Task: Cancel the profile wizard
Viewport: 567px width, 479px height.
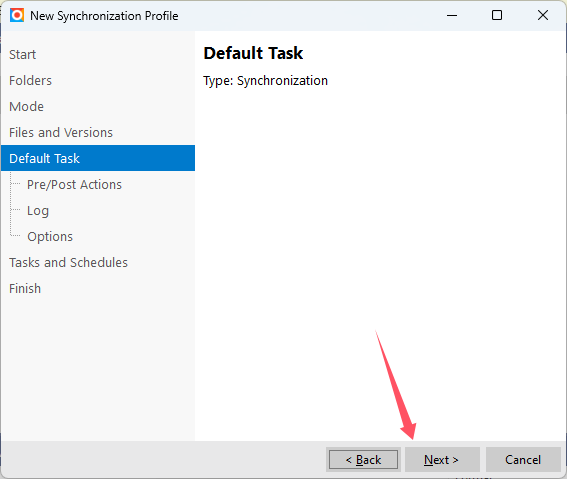Action: (523, 459)
